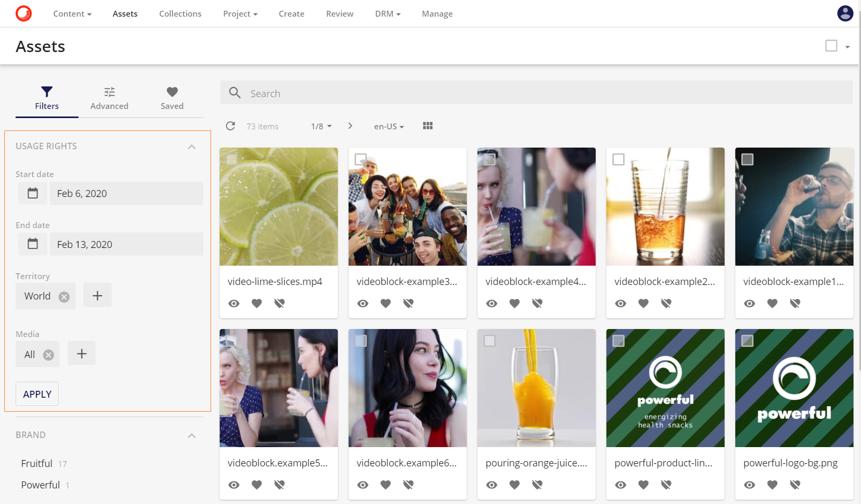This screenshot has height=504, width=861.
Task: Click the APPLY button
Action: (37, 394)
